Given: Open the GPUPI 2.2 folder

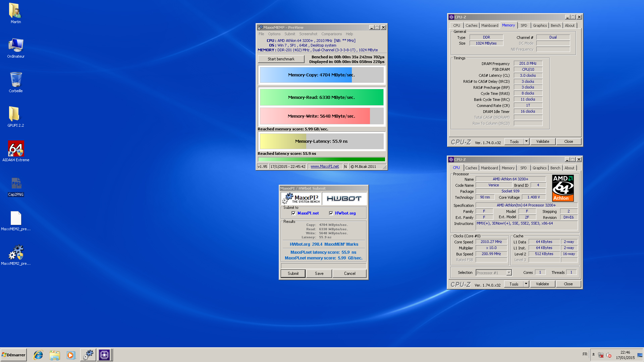Looking at the screenshot, I should pos(15,117).
